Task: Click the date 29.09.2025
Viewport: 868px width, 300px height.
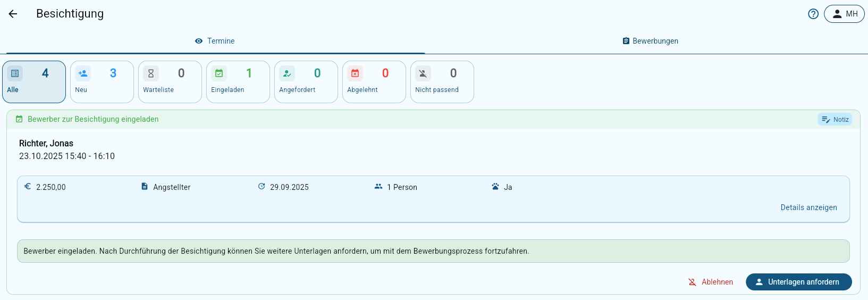Action: point(289,187)
